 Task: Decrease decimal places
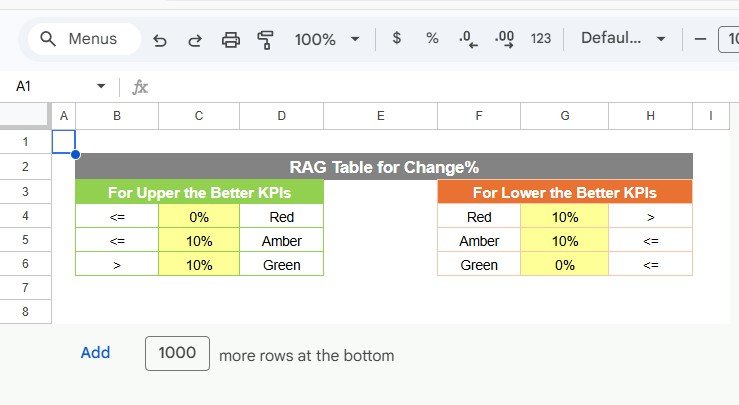[x=468, y=39]
